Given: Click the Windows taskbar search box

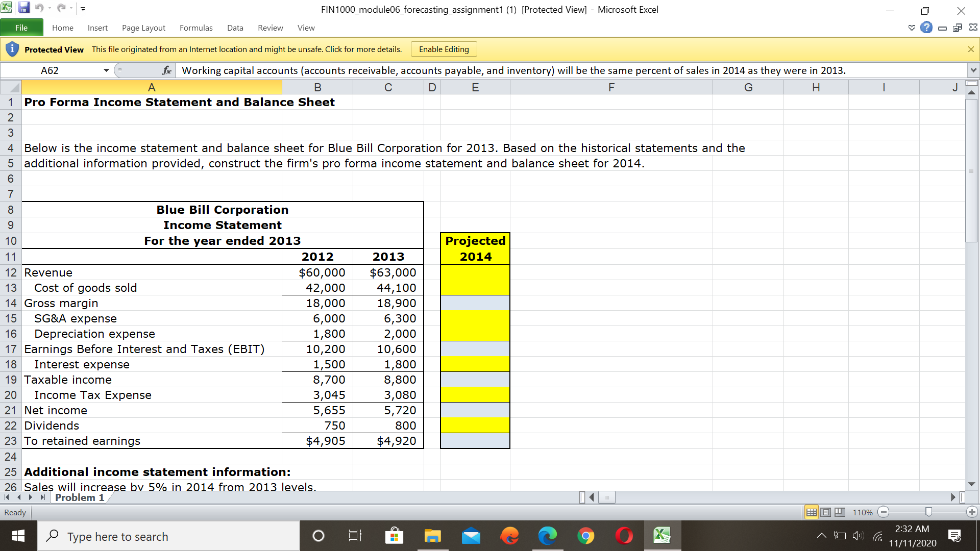Looking at the screenshot, I should tap(168, 536).
